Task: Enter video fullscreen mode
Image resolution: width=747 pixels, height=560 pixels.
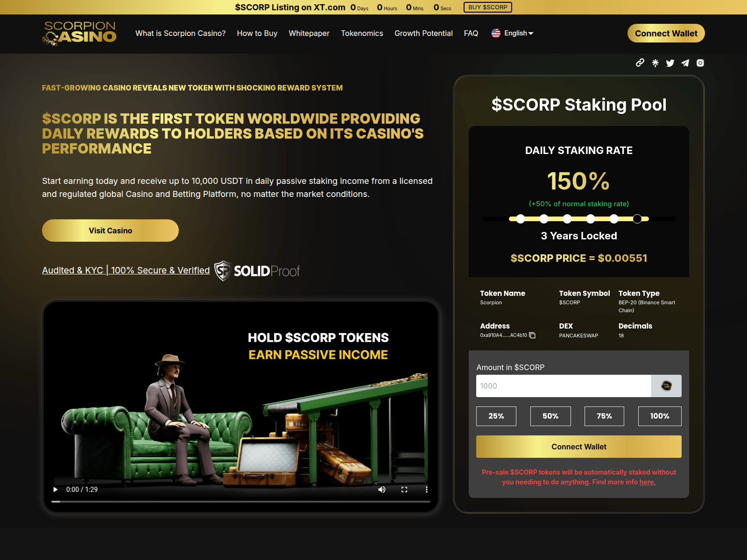Action: tap(404, 490)
